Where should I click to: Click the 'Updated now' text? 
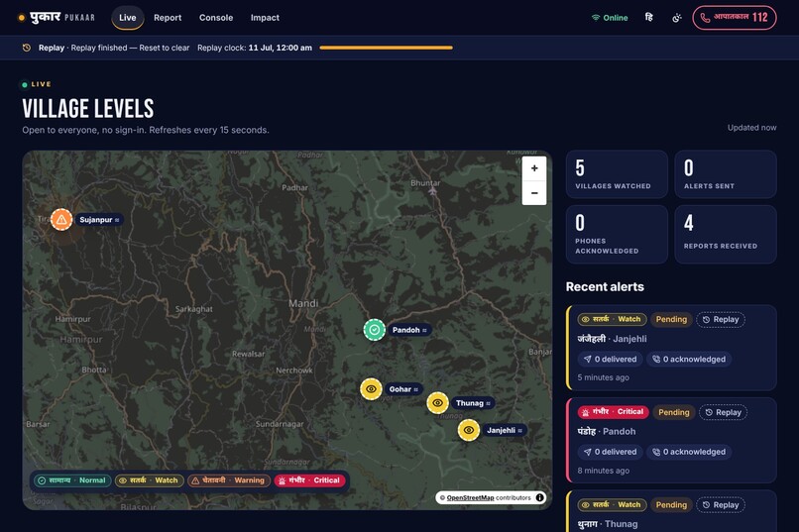click(751, 128)
